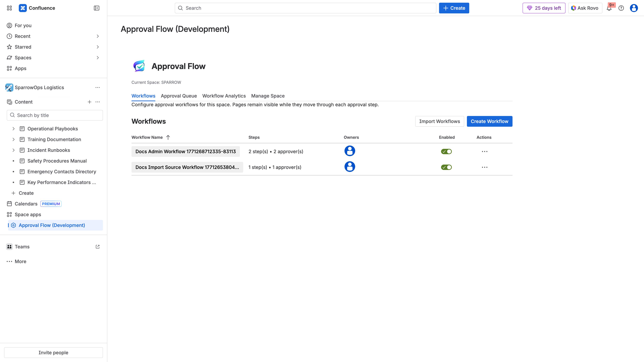Screen dimensions: 644x362
Task: Disable the Docs Import Source Workflow toggle
Action: point(446,167)
